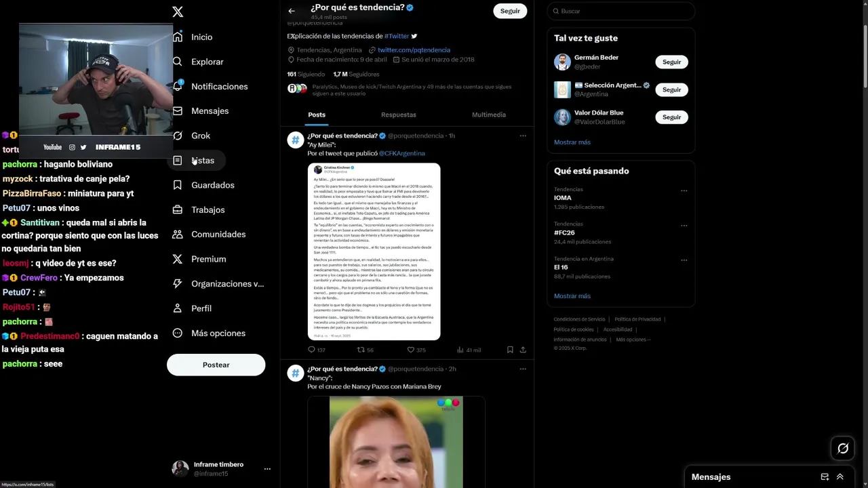Screen dimensions: 868x488
Task: Open Condiciones de Servicio footer link
Action: pyautogui.click(x=579, y=319)
